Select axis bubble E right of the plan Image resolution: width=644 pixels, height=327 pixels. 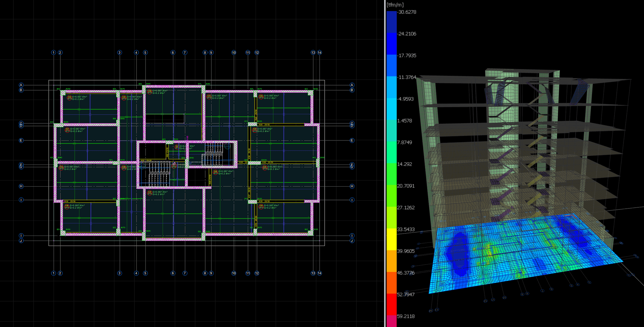[352, 140]
